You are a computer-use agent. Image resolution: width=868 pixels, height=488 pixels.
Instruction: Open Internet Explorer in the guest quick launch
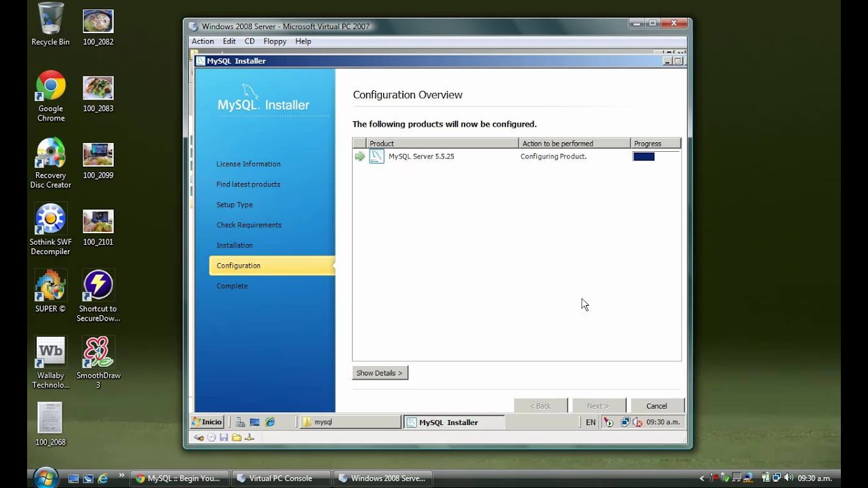point(270,422)
